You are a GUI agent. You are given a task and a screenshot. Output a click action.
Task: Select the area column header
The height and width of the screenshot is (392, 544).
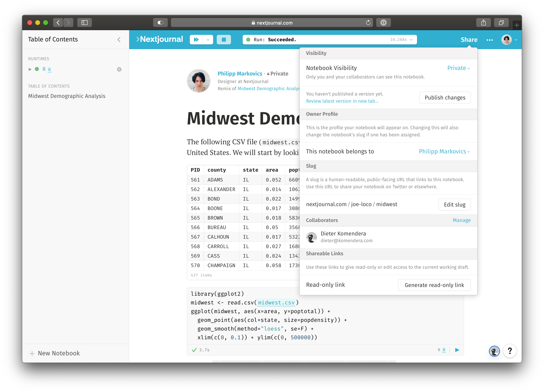click(272, 170)
